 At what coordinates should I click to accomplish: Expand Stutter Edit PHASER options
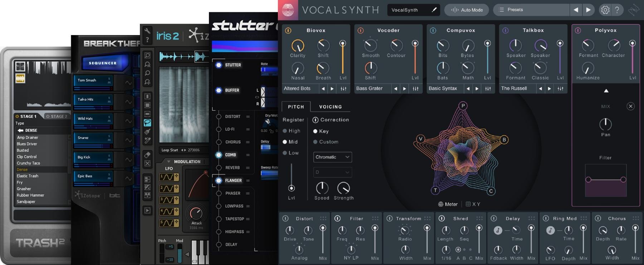tap(248, 193)
